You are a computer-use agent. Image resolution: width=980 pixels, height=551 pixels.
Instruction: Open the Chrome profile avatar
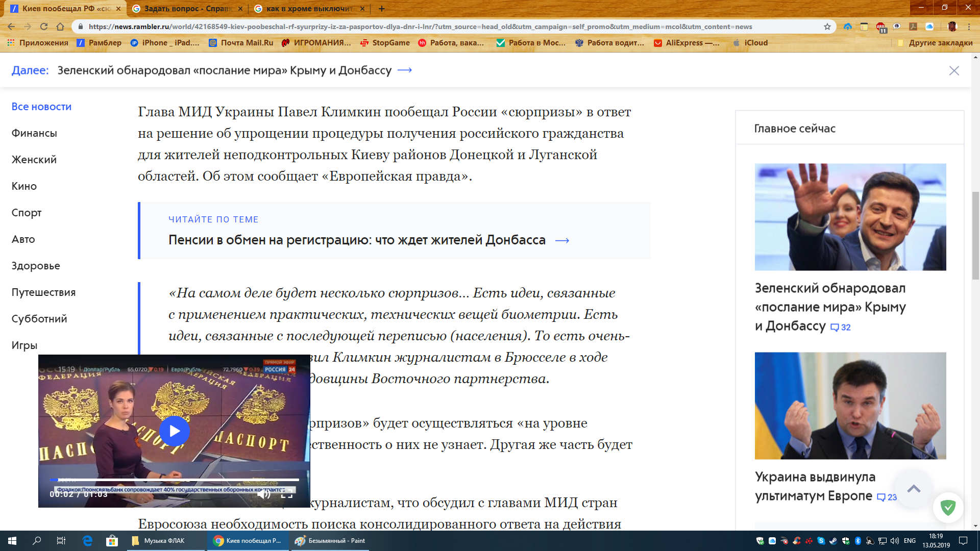(x=952, y=27)
